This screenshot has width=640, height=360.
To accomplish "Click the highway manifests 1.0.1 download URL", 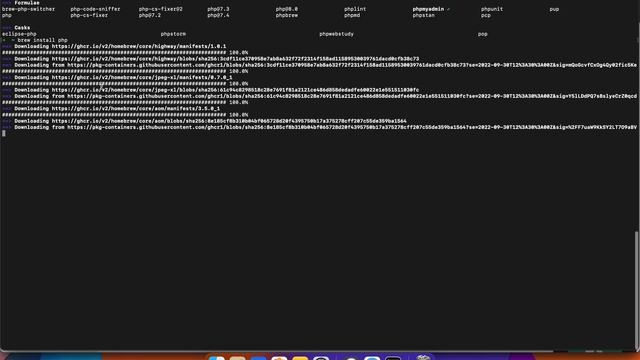I will 139,47.
